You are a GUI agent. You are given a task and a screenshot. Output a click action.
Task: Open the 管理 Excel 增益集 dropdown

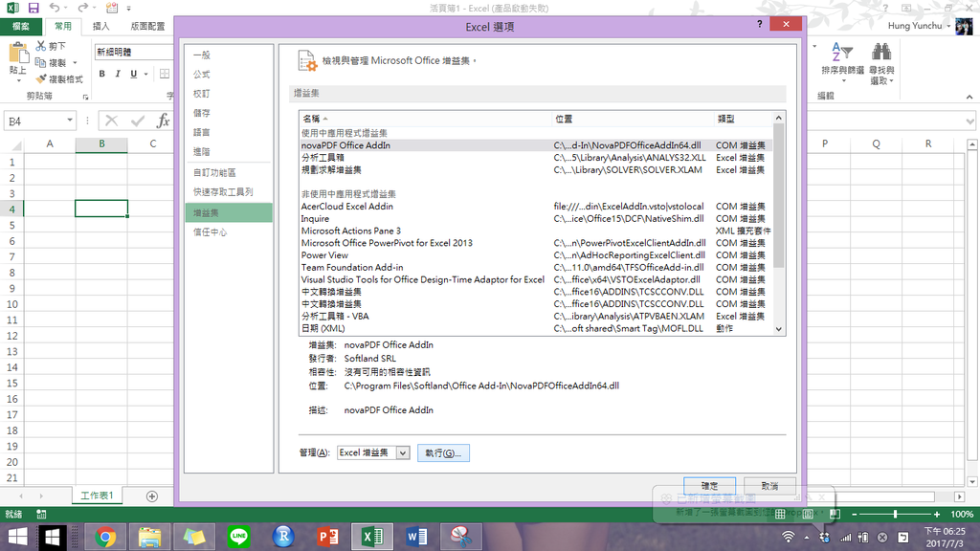pyautogui.click(x=403, y=452)
